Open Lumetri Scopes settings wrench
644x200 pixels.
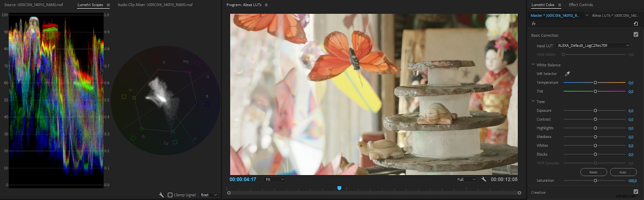161,195
